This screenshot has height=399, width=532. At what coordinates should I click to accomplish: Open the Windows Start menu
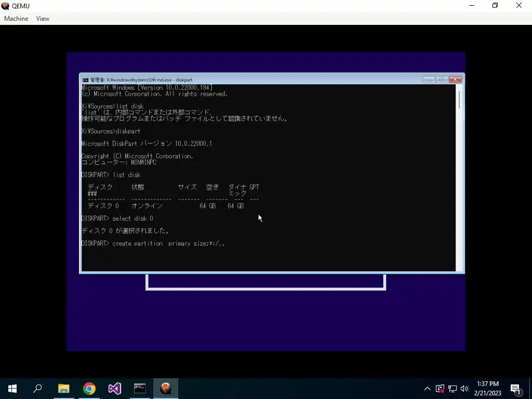[12, 389]
